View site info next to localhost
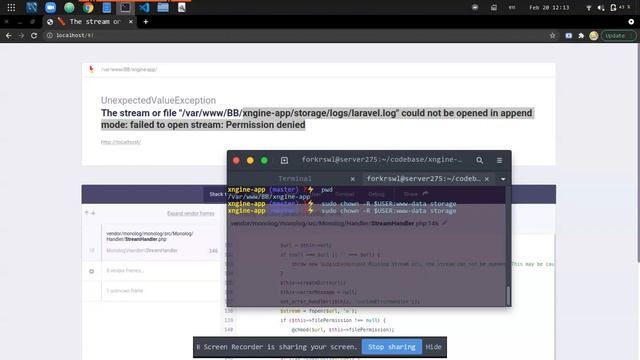The height and width of the screenshot is (360, 640). (49, 36)
